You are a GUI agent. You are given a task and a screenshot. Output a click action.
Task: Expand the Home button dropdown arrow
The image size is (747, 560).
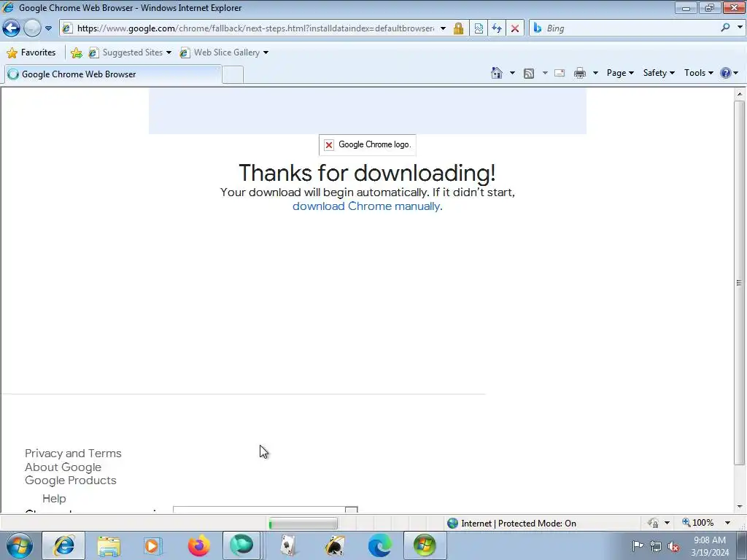click(512, 73)
